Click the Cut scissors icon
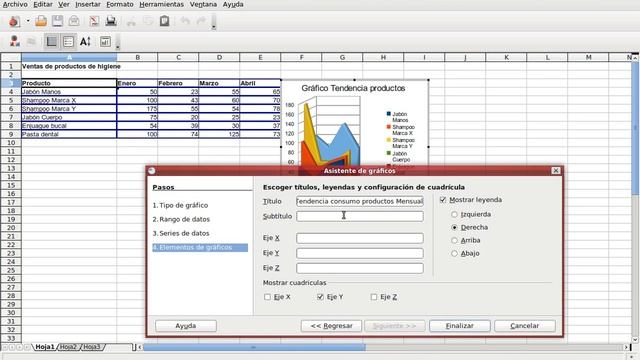 point(131,21)
